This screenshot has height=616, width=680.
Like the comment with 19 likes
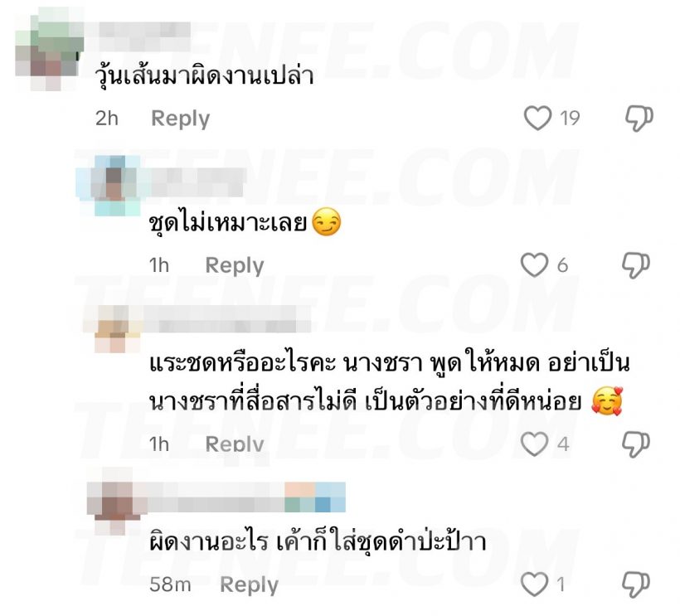click(x=537, y=118)
